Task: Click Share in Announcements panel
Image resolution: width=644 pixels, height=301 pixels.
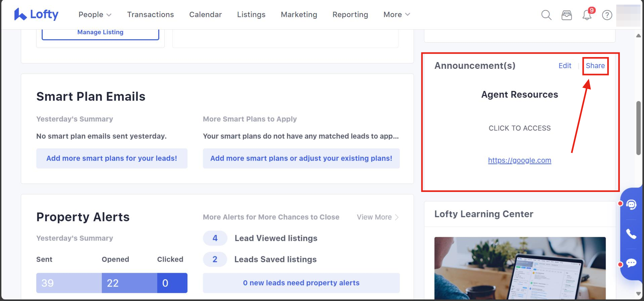Action: (x=595, y=66)
